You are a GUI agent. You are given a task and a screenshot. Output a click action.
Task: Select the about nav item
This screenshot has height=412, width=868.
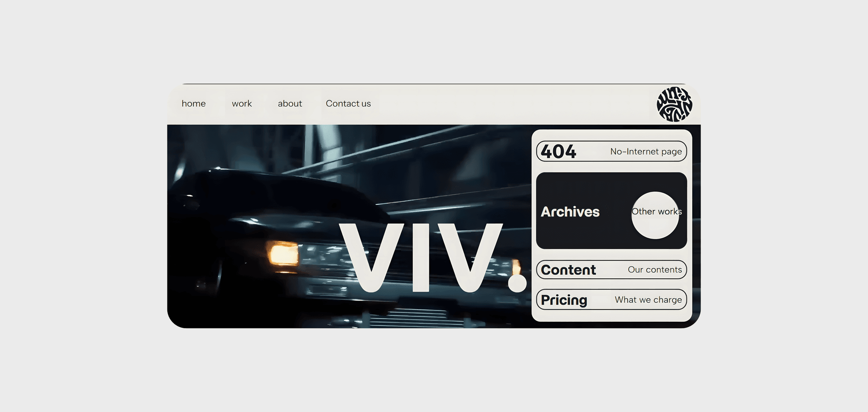[x=290, y=104]
